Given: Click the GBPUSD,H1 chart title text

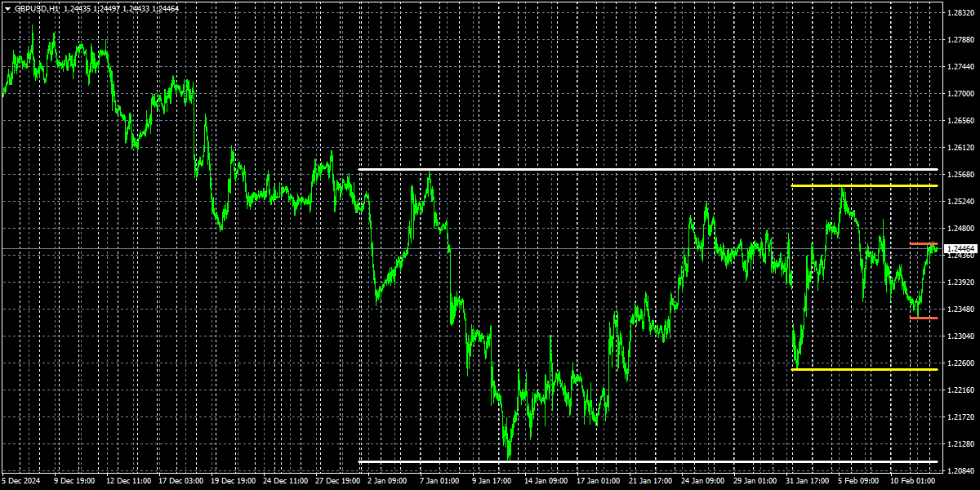Looking at the screenshot, I should tap(38, 8).
